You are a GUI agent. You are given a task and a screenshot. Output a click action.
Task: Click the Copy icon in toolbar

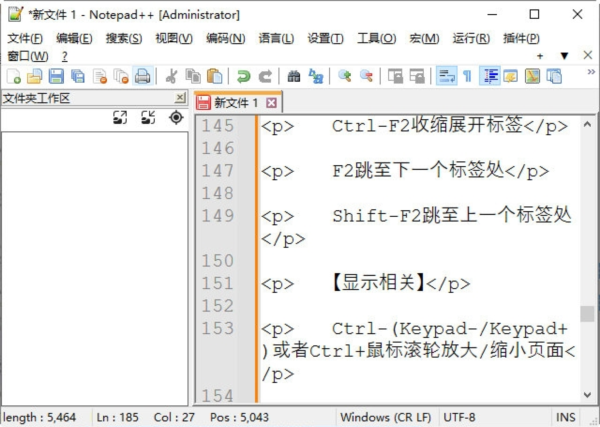point(193,76)
